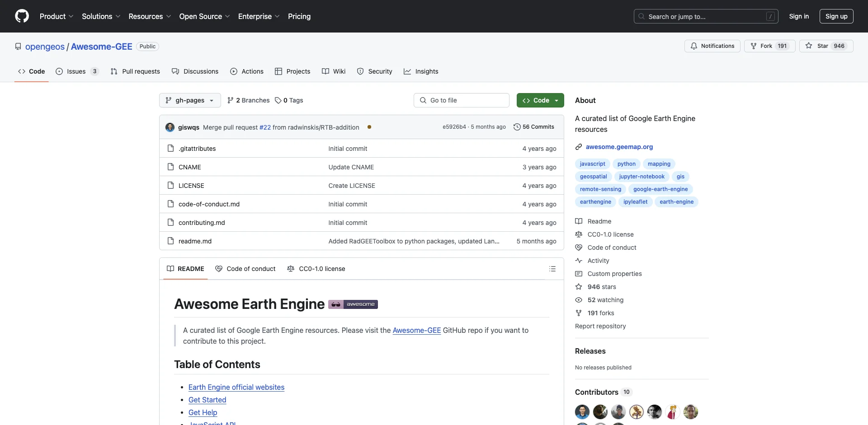Click the star icon in Star button
868x425 pixels.
(809, 46)
